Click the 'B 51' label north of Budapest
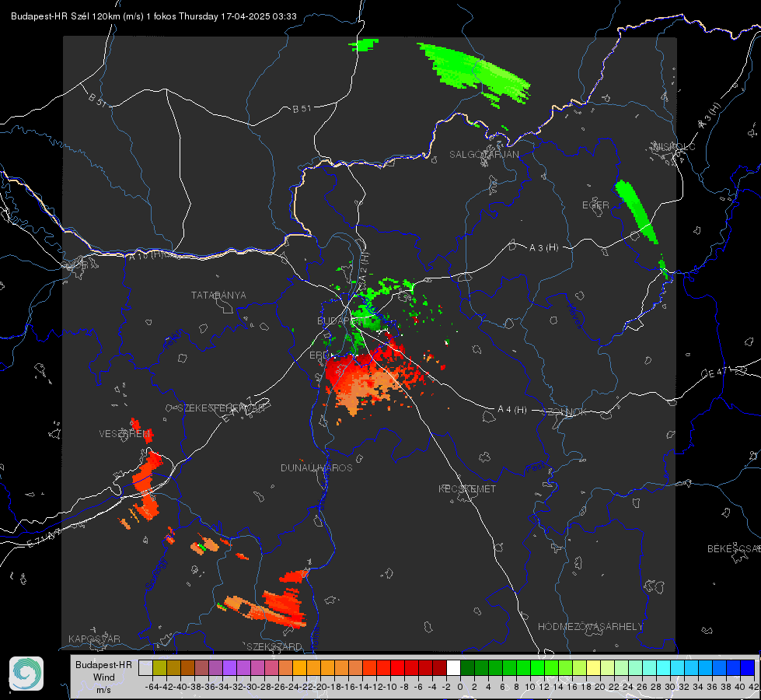 point(302,109)
